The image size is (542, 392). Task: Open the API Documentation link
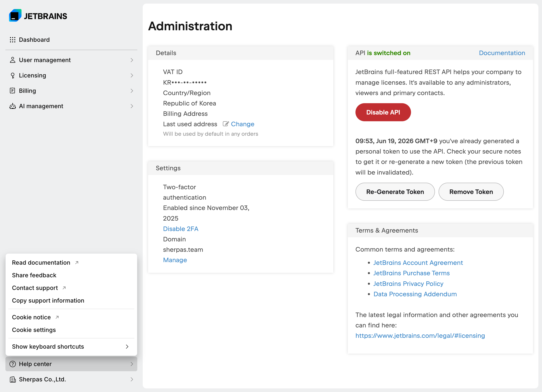(x=502, y=53)
